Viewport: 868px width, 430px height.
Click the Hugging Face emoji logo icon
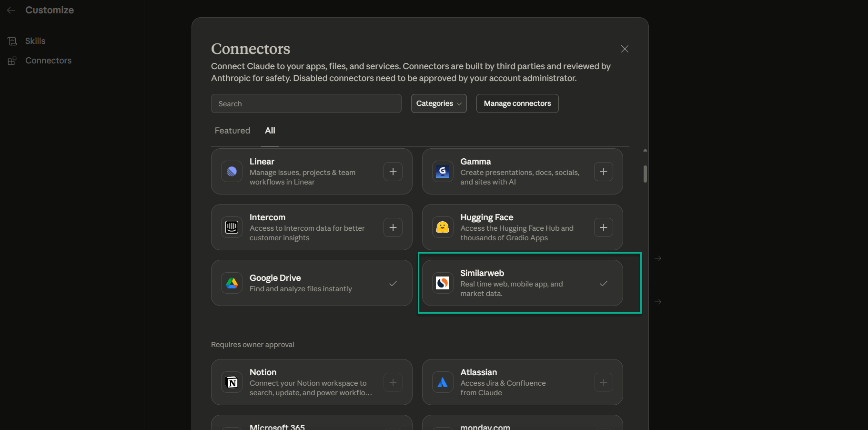click(x=443, y=227)
